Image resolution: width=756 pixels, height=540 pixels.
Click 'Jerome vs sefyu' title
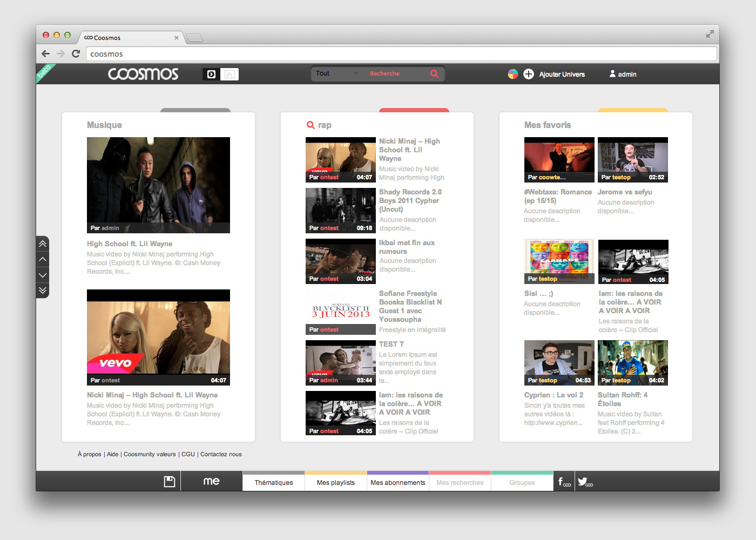click(625, 192)
